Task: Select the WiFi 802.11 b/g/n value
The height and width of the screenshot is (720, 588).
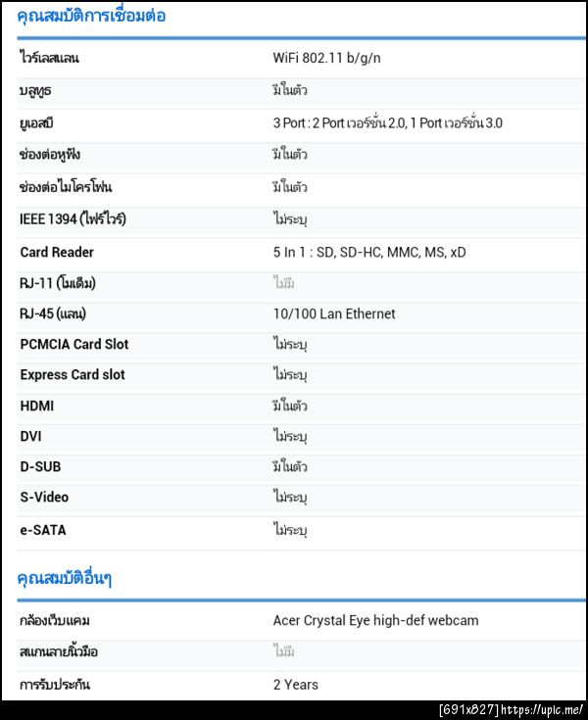Action: 326,58
